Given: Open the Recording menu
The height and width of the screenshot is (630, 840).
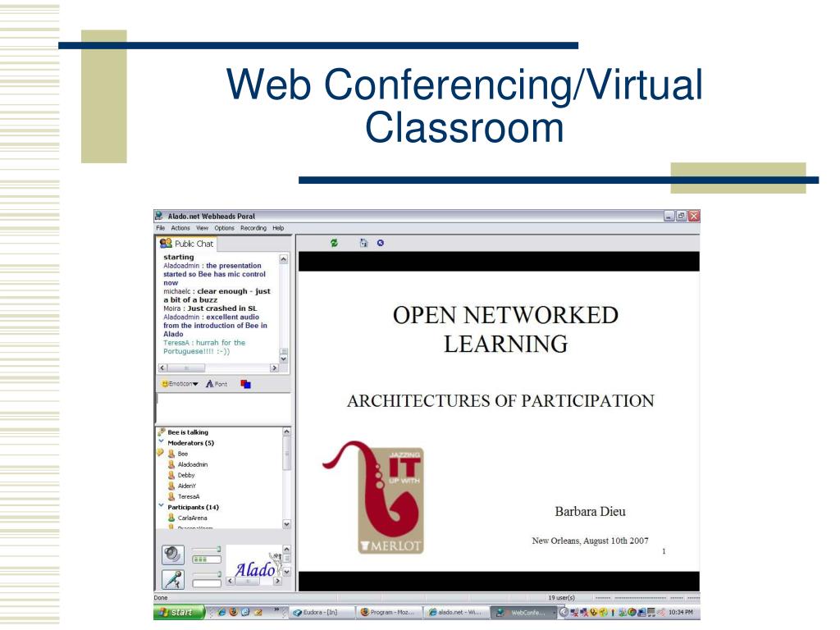Looking at the screenshot, I should pos(253,228).
